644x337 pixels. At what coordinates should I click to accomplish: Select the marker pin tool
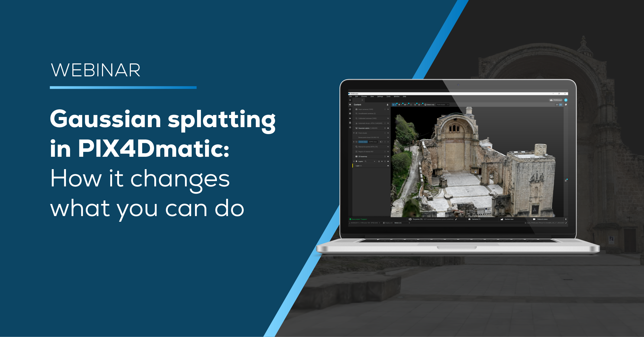coord(399,105)
